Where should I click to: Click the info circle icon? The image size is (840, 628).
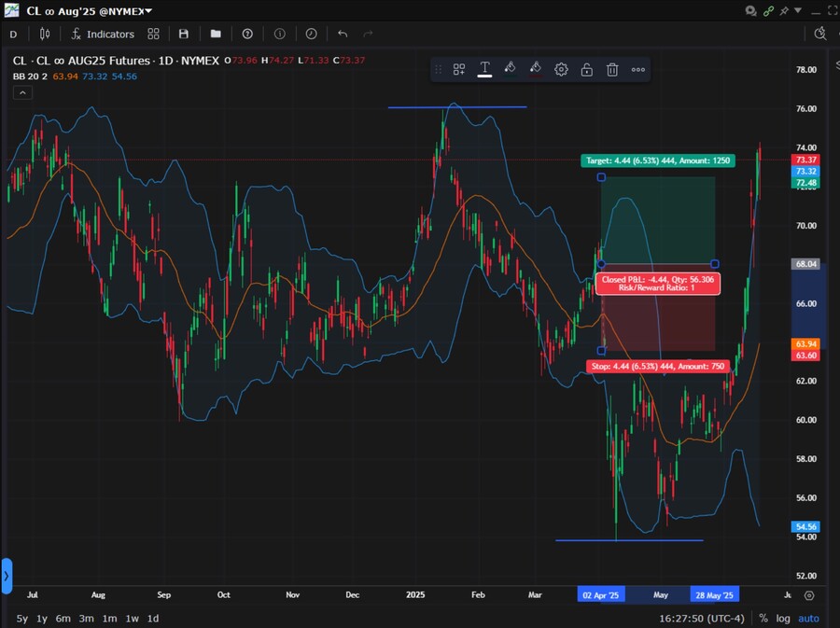(280, 35)
